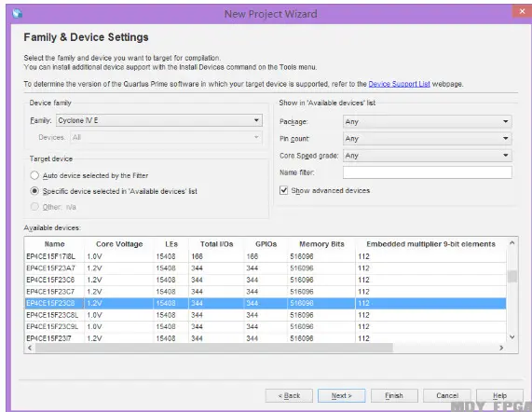Click the Next button
This screenshot has width=532, height=412.
coord(341,396)
